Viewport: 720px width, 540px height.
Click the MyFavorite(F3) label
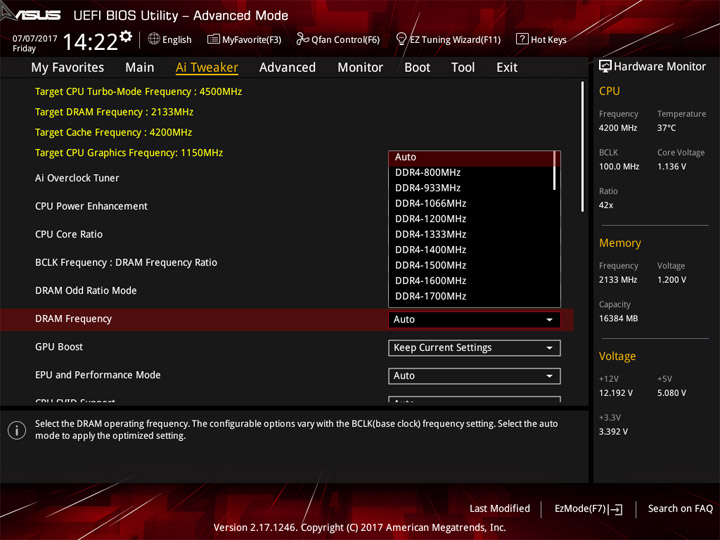[252, 39]
